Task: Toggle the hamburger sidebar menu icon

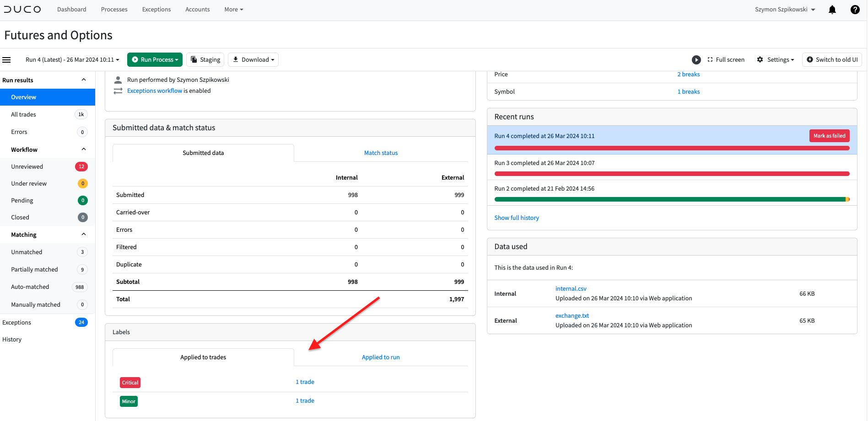Action: click(x=6, y=60)
